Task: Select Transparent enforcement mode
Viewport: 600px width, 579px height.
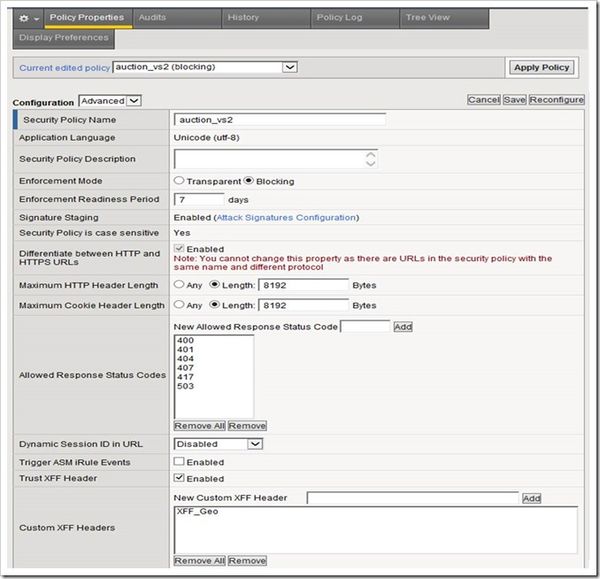Action: tap(179, 180)
